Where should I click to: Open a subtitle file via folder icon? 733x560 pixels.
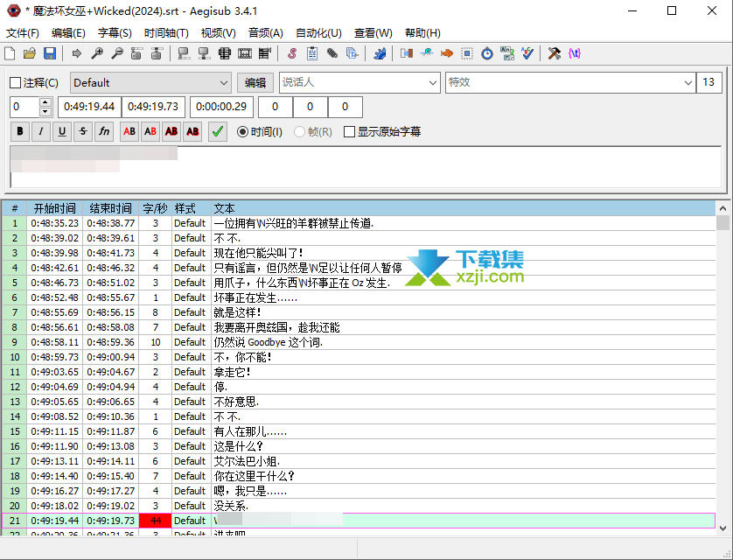(x=30, y=53)
